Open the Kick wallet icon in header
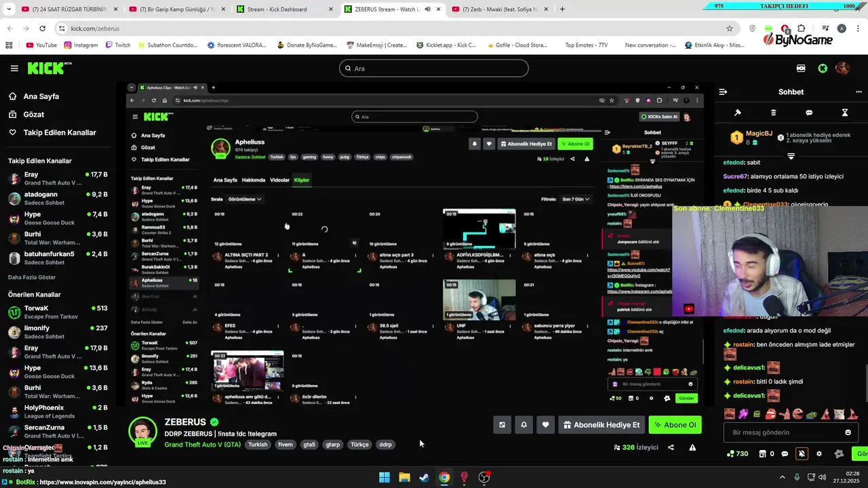The height and width of the screenshot is (488, 868). (801, 68)
